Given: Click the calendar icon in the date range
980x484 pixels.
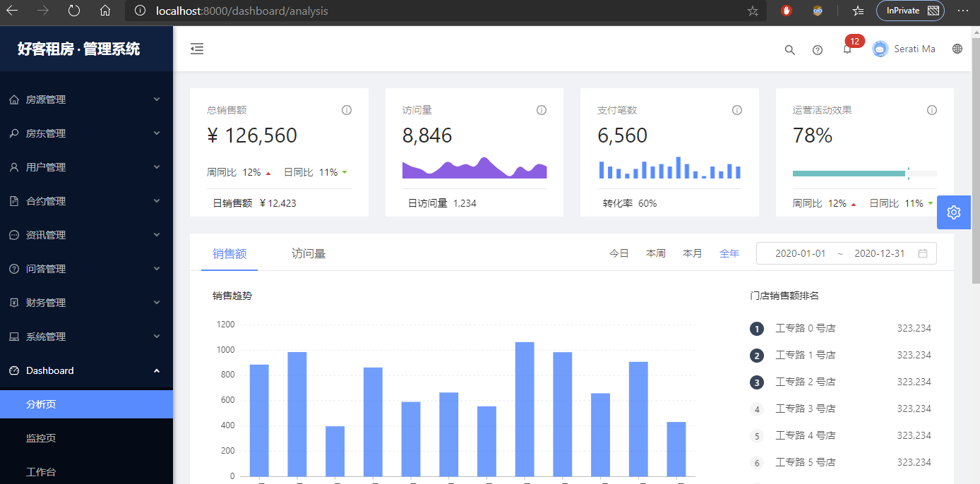Looking at the screenshot, I should coord(923,253).
